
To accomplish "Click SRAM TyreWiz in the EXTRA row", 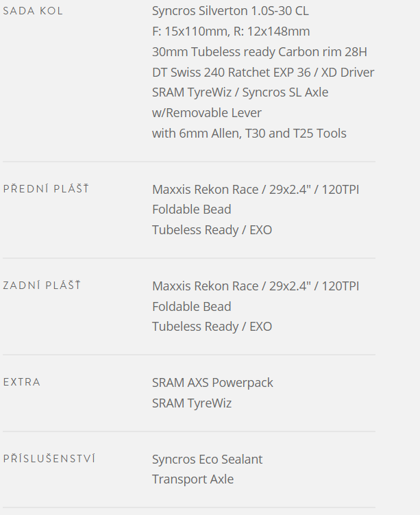I will coord(192,403).
